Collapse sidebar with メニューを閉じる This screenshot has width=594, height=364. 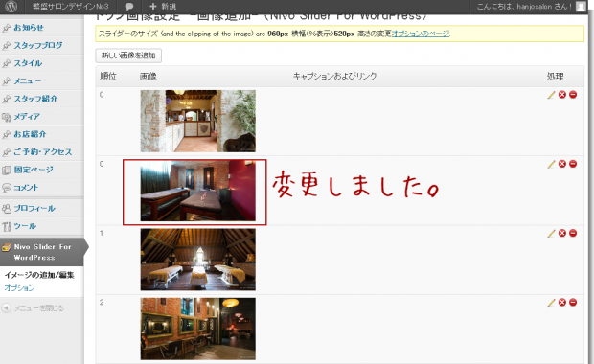click(38, 308)
